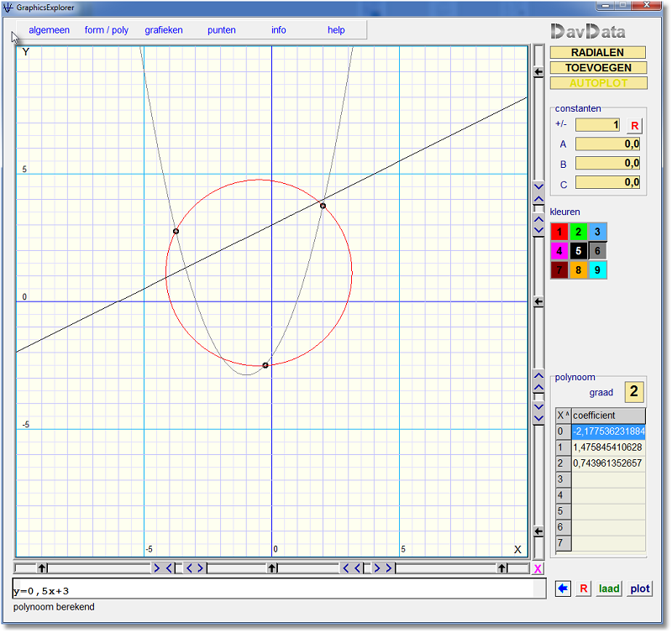Click the right chevron of the horizontal '< >' pair
The width and height of the screenshot is (672, 633).
200,568
